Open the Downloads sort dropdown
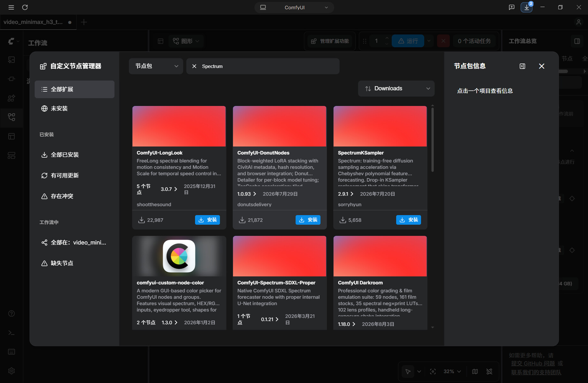The image size is (588, 383). point(396,88)
